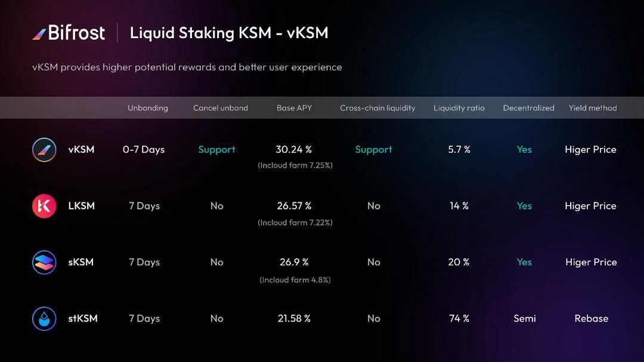Screen dimensions: 644x362
Task: Click the stKSM Rebase yield method
Action: [x=592, y=318]
